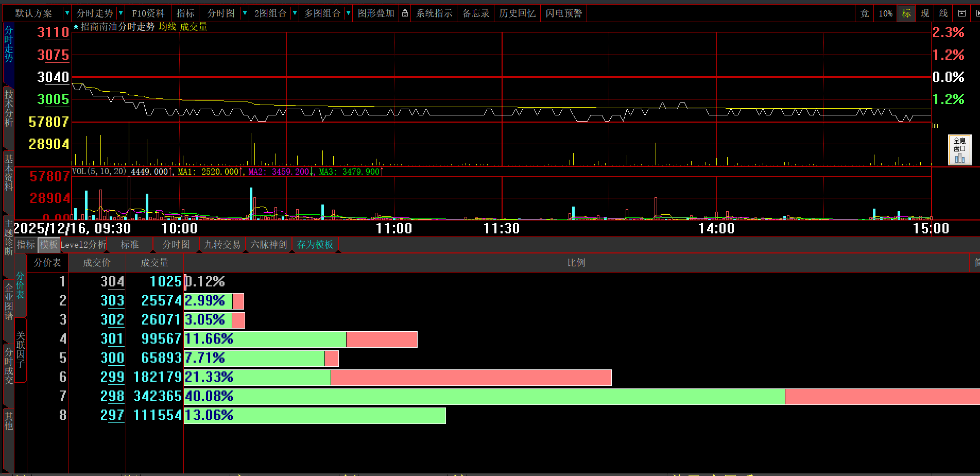Click 存为模板 to save template
The image size is (980, 476).
point(315,245)
